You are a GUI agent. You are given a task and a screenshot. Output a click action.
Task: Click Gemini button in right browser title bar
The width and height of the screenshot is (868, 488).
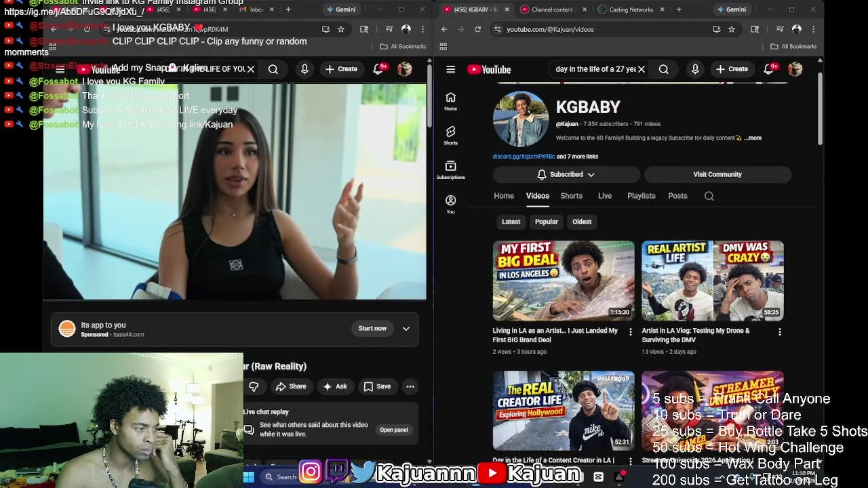coord(731,9)
